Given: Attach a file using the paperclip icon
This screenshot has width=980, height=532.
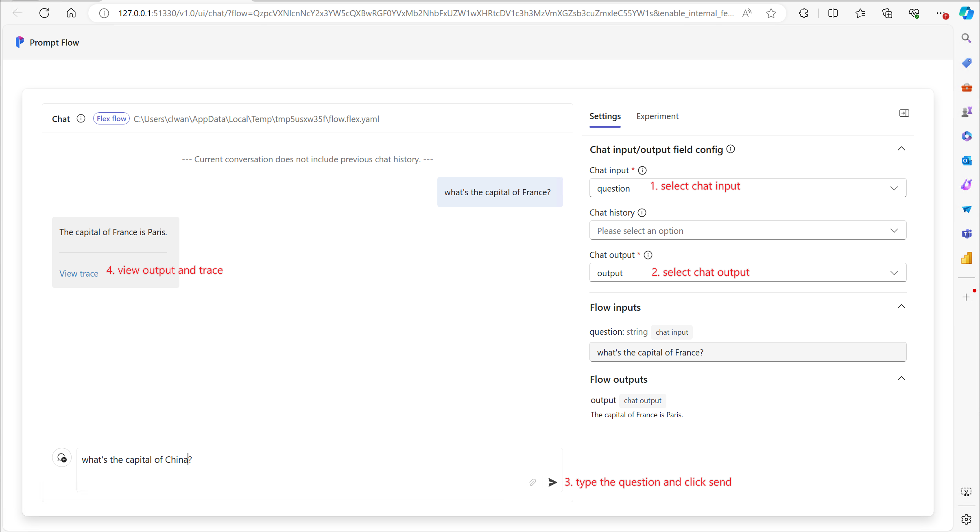Looking at the screenshot, I should (x=533, y=482).
